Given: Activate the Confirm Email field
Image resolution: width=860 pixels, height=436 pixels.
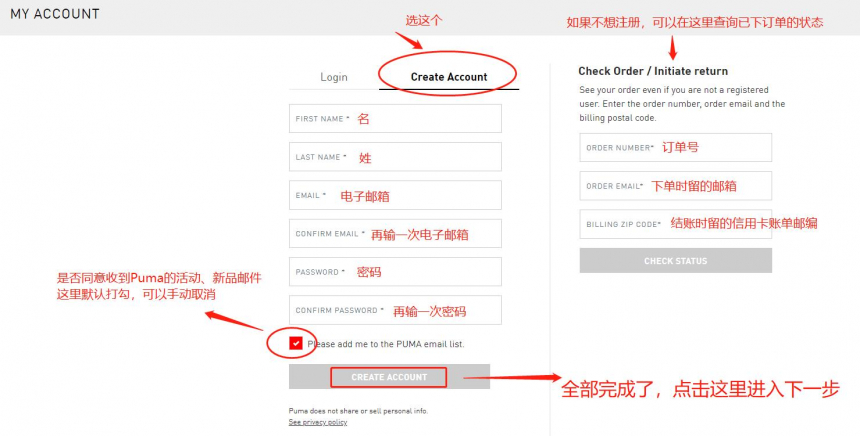Looking at the screenshot, I should [x=395, y=234].
